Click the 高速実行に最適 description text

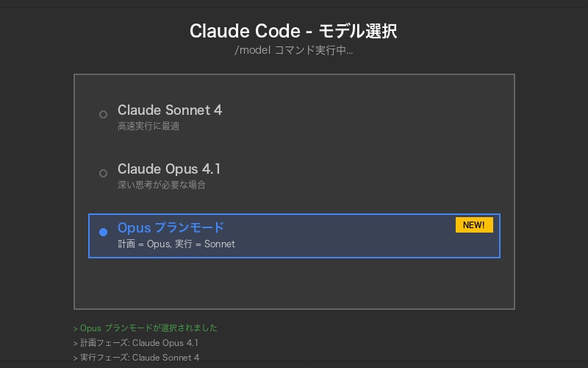[x=148, y=127]
